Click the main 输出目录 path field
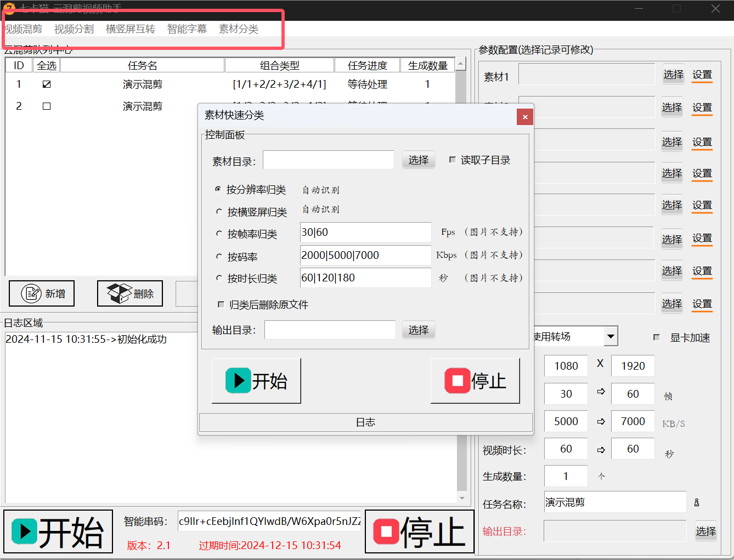This screenshot has height=560, width=734. coord(615,531)
